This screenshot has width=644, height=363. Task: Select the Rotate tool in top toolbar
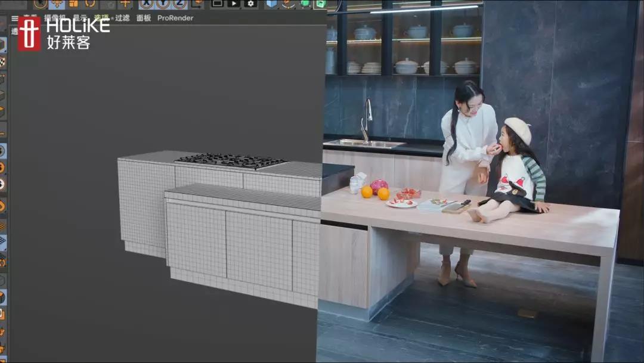click(x=90, y=4)
